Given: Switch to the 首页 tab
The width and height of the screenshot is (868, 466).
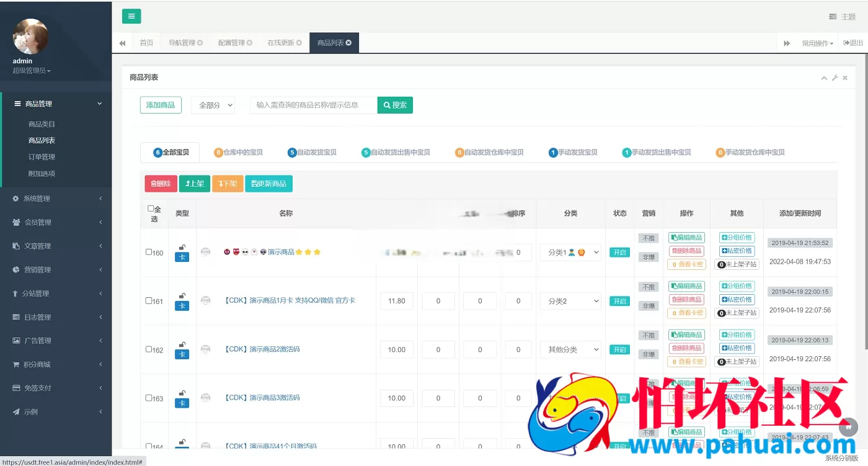Looking at the screenshot, I should (146, 42).
